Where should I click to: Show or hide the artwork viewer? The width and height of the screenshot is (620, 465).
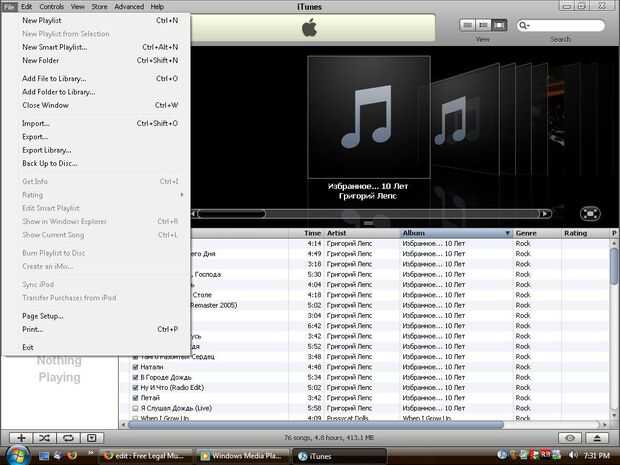click(92, 438)
